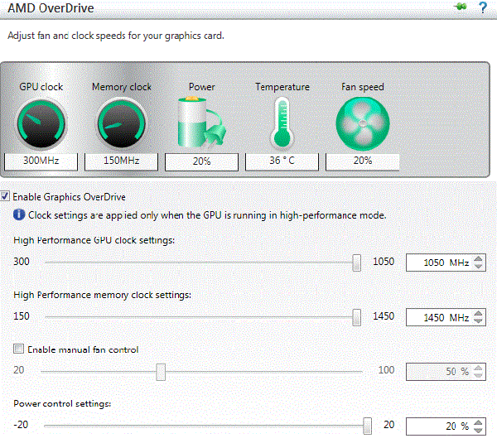Click the 20 % power control input field
The height and width of the screenshot is (448, 497).
click(437, 426)
